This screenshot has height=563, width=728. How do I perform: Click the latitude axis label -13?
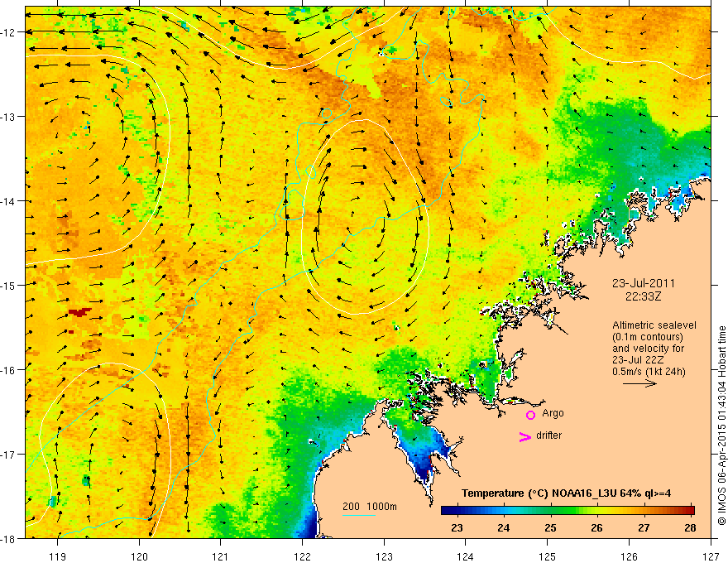tap(9, 117)
